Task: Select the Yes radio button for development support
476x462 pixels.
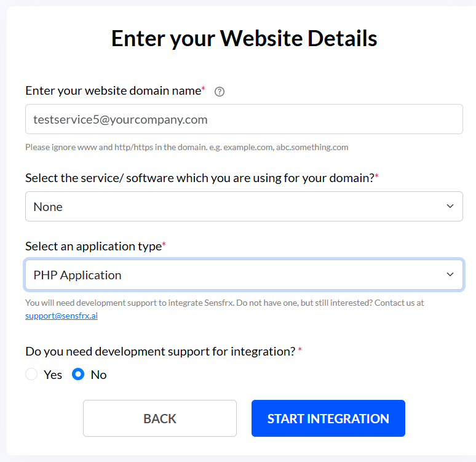Action: (x=31, y=374)
